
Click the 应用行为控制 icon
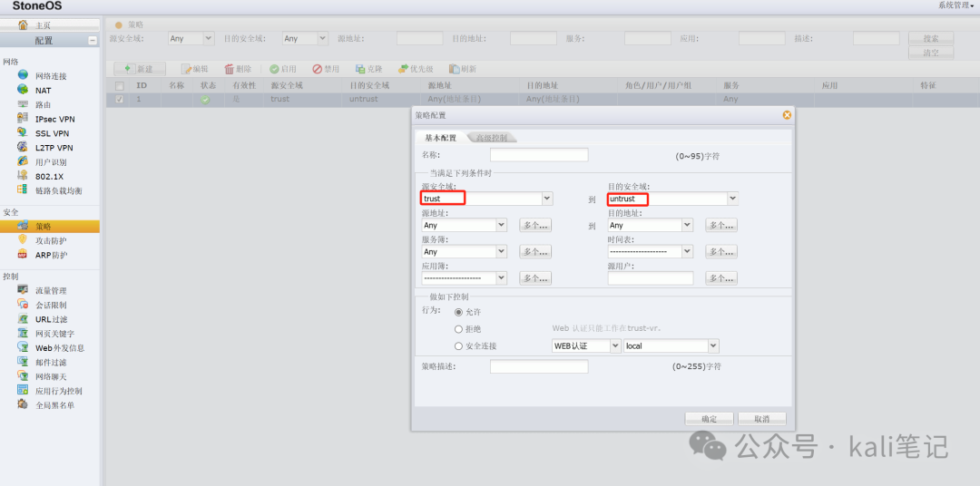tap(23, 391)
